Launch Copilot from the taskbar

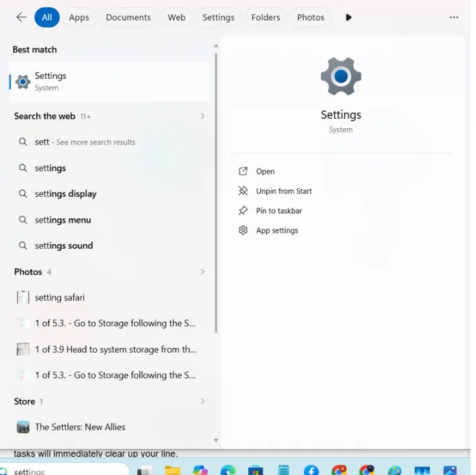[200, 470]
